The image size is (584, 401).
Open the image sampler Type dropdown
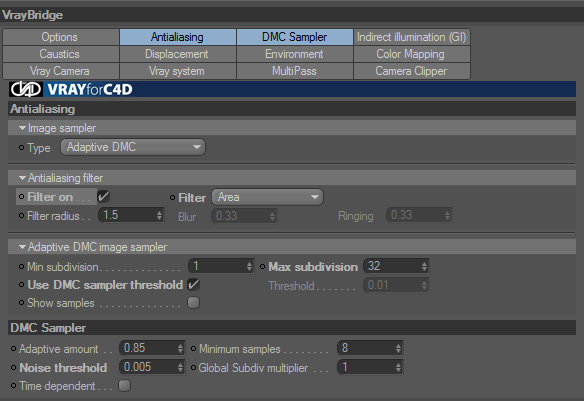click(x=133, y=147)
